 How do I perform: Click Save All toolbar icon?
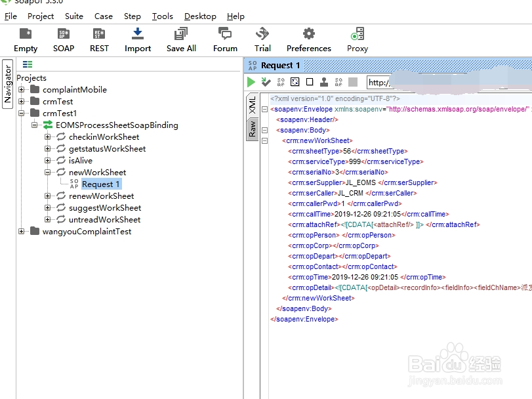181,41
